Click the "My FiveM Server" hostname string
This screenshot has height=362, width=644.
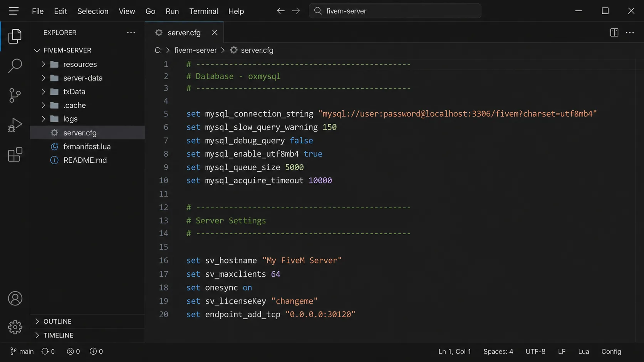(302, 260)
